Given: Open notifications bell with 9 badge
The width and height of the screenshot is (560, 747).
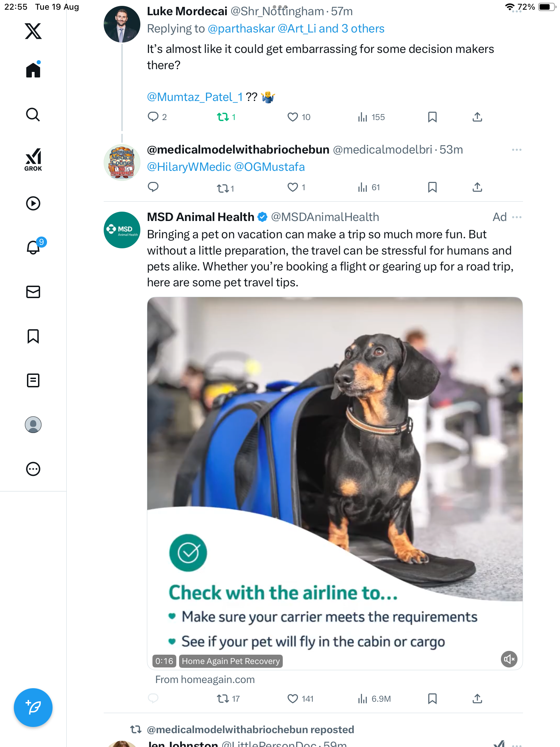Looking at the screenshot, I should click(34, 248).
